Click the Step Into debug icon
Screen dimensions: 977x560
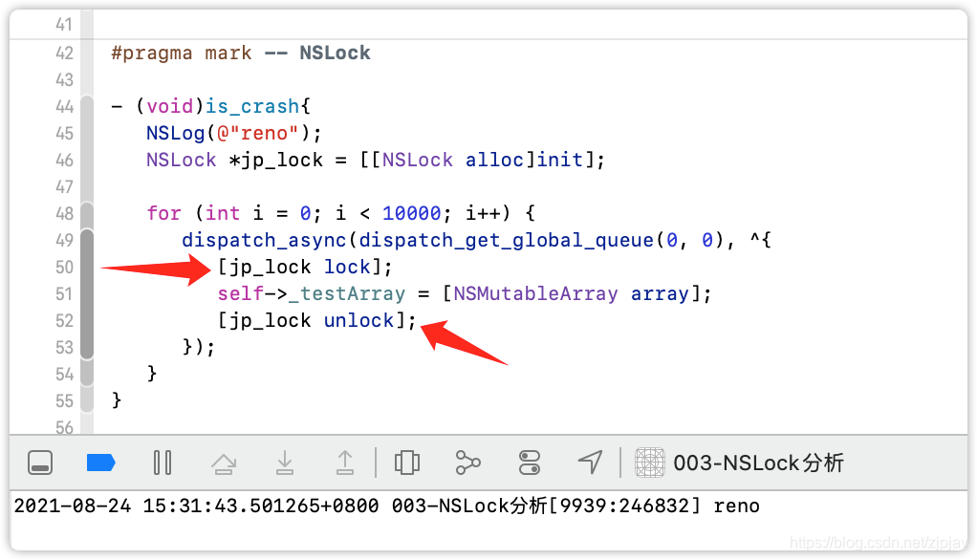(285, 463)
